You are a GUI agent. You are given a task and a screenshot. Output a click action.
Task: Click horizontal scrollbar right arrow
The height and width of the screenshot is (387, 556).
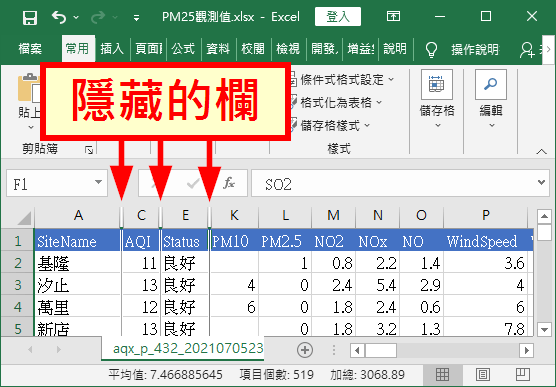tap(526, 350)
